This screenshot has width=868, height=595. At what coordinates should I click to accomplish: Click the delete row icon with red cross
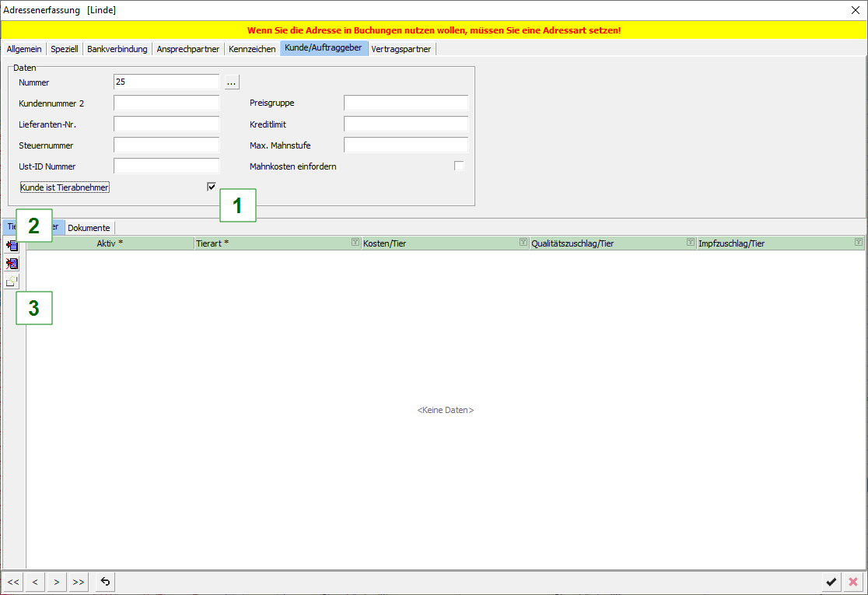12,264
